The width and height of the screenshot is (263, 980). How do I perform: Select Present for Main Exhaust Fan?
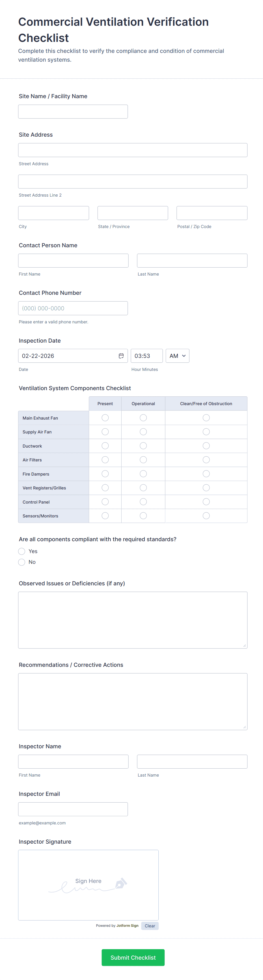point(105,418)
